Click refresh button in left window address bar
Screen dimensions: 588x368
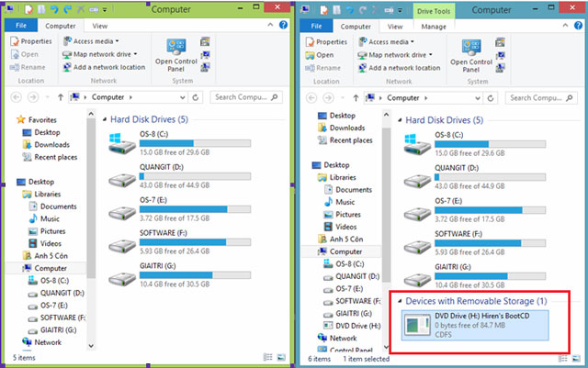click(196, 97)
